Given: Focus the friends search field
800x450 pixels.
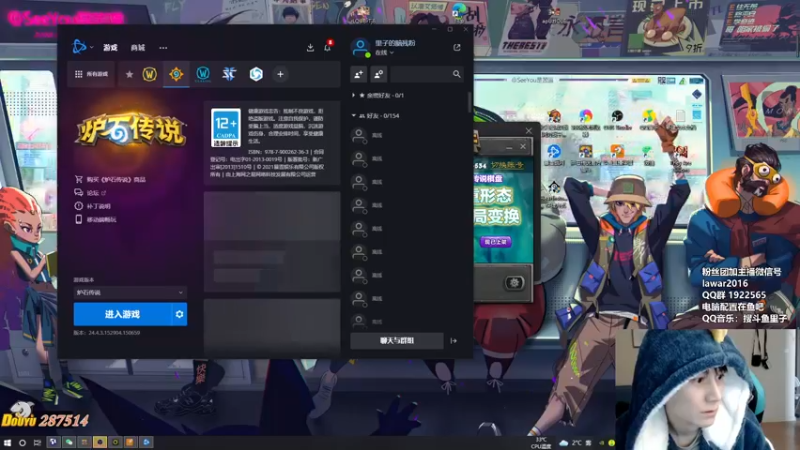Looking at the screenshot, I should coord(421,74).
